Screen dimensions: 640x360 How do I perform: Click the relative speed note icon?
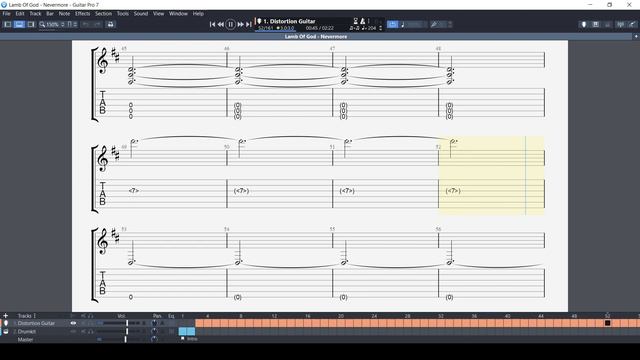coord(402,24)
